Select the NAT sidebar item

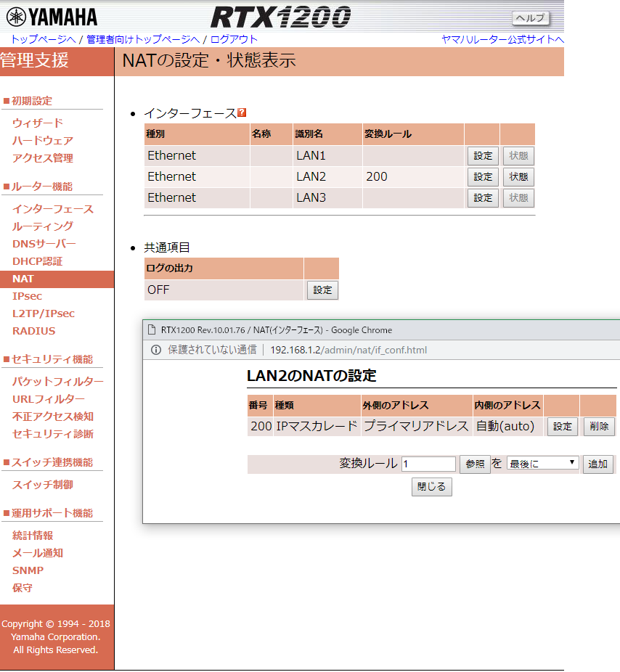[57, 279]
